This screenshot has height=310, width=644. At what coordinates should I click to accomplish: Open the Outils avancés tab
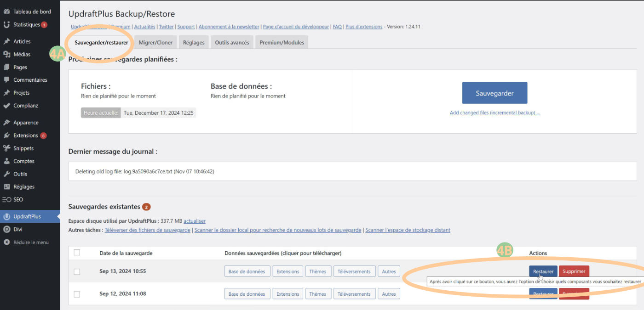pos(232,42)
